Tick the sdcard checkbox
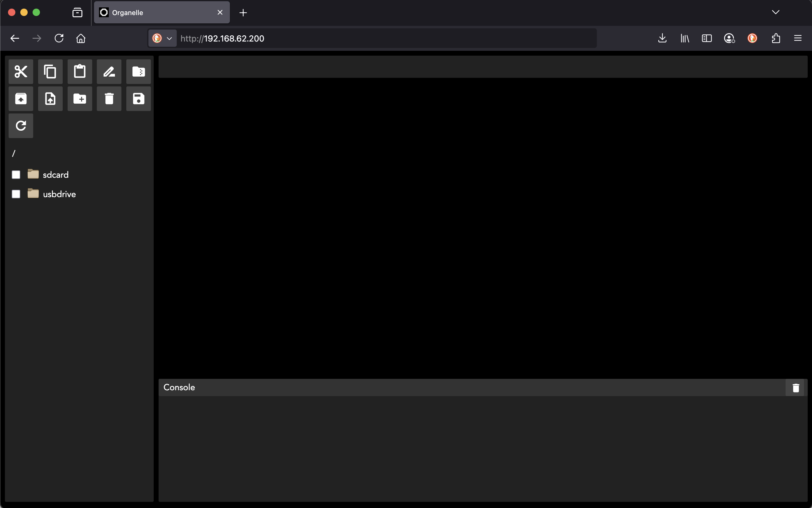This screenshot has width=812, height=508. coord(16,175)
